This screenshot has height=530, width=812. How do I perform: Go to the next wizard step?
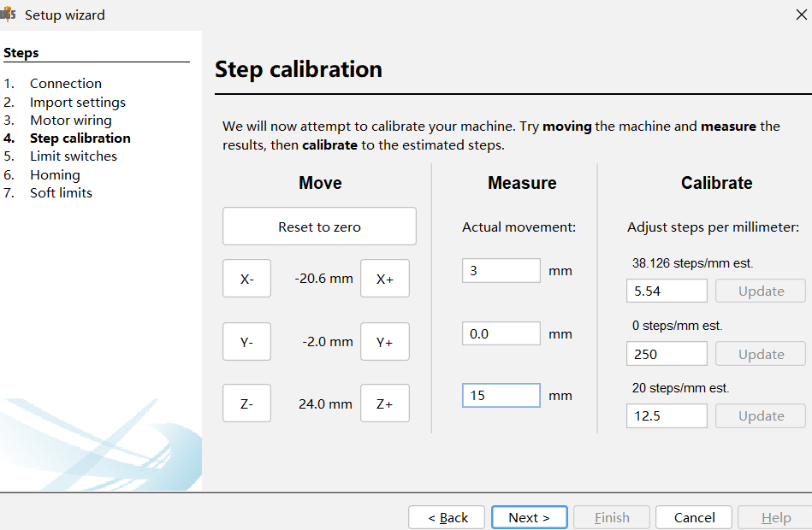coord(528,517)
